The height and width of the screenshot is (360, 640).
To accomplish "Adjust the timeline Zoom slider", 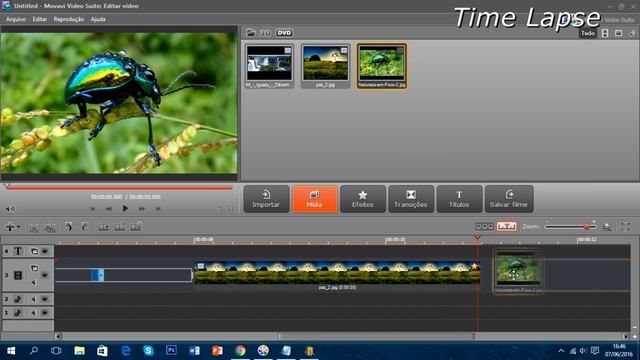I will pos(570,227).
